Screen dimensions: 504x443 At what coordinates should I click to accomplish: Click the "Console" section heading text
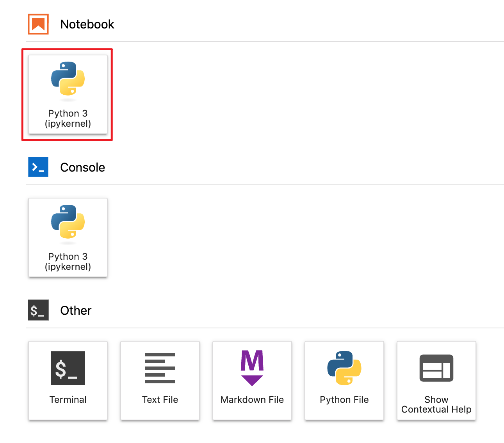click(x=82, y=167)
